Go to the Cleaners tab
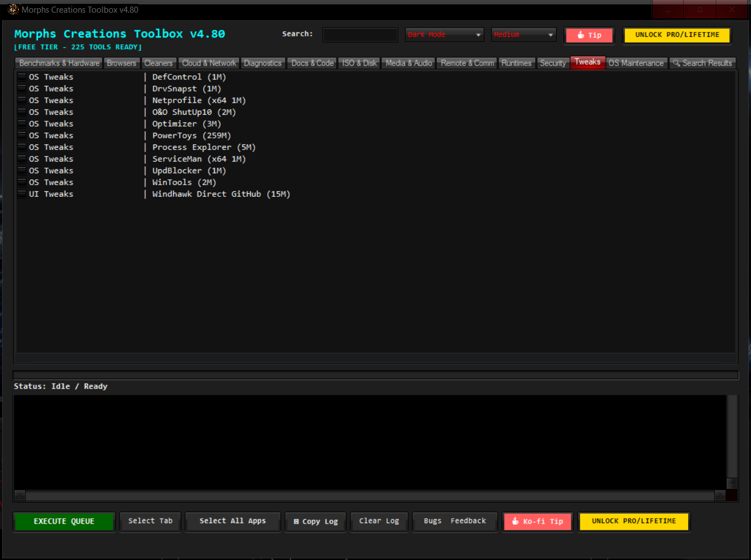Screen dimensions: 751x560 (159, 63)
